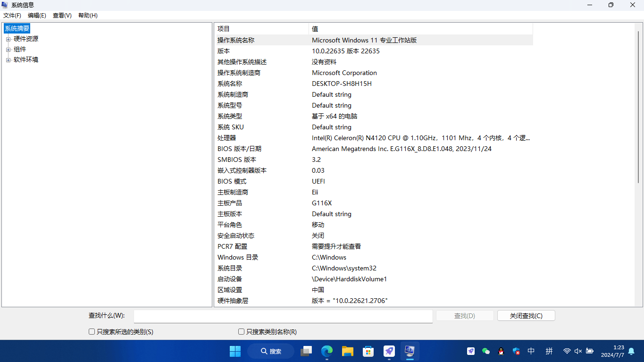
Task: Click the 项目 column header
Action: [x=262, y=29]
